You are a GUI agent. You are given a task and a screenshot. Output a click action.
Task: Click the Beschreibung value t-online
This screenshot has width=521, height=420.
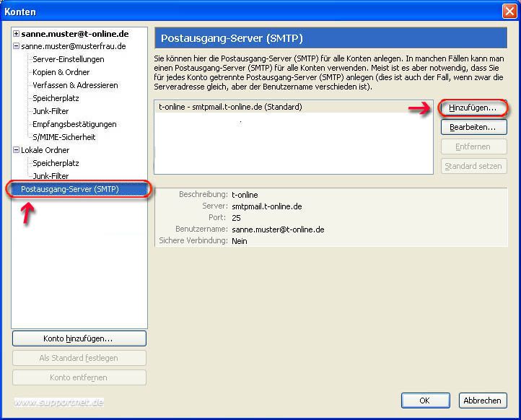[245, 195]
